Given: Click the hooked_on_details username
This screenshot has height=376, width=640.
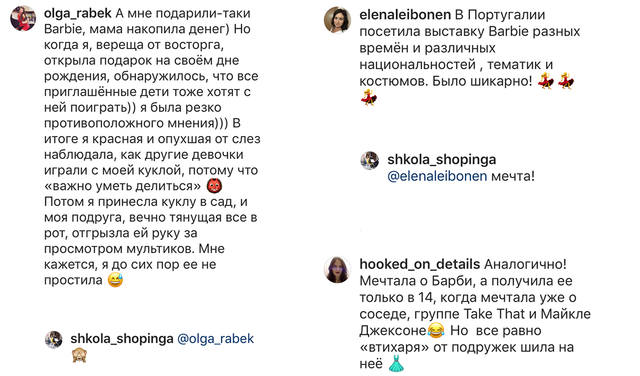Looking at the screenshot, I should (x=420, y=265).
